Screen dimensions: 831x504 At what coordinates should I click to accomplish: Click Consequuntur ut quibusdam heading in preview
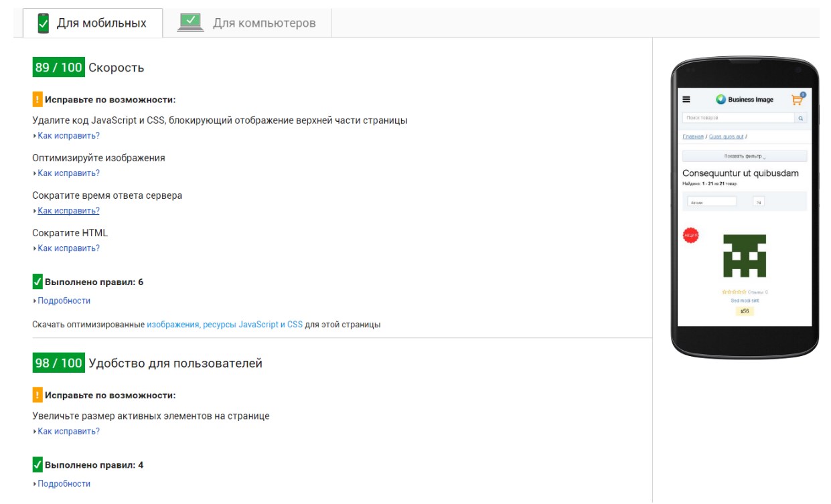point(741,173)
